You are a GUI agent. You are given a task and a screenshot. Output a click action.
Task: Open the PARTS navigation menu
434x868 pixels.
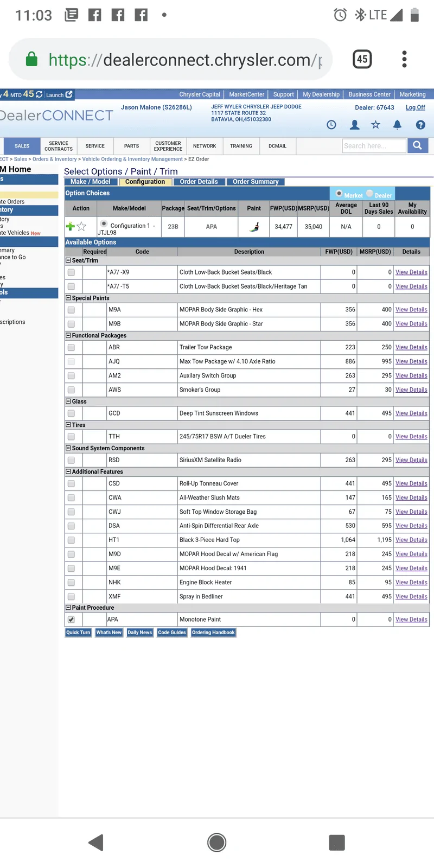tap(131, 146)
